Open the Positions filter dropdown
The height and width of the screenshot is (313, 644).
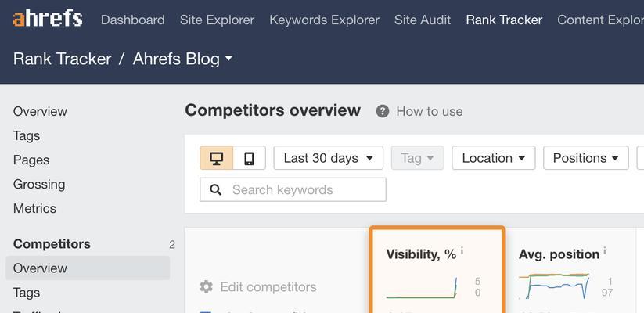click(585, 158)
